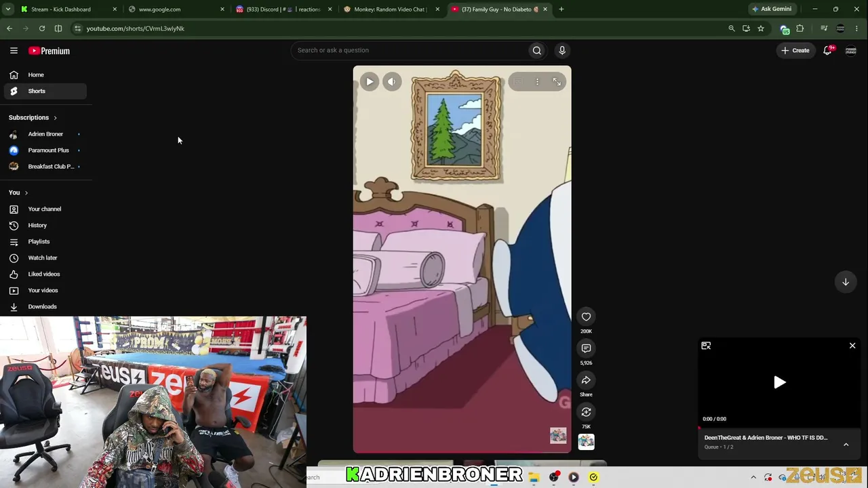This screenshot has height=488, width=868.
Task: Select Shorts in the sidebar
Action: pos(45,91)
